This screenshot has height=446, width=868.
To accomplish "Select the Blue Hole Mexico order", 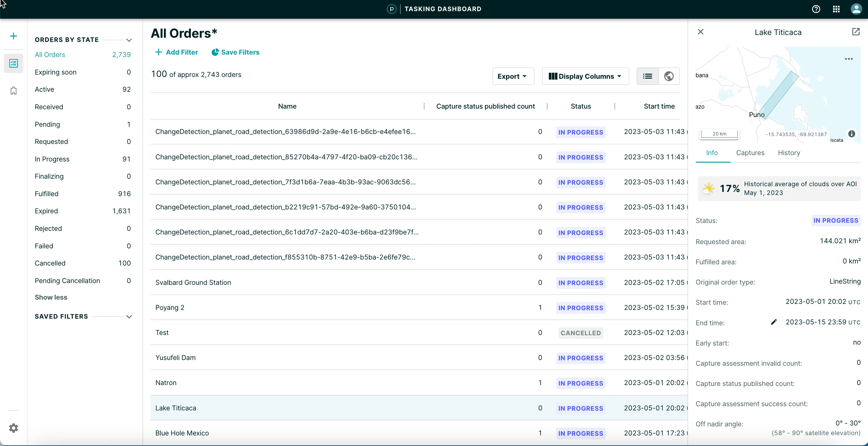I will pos(419,433).
